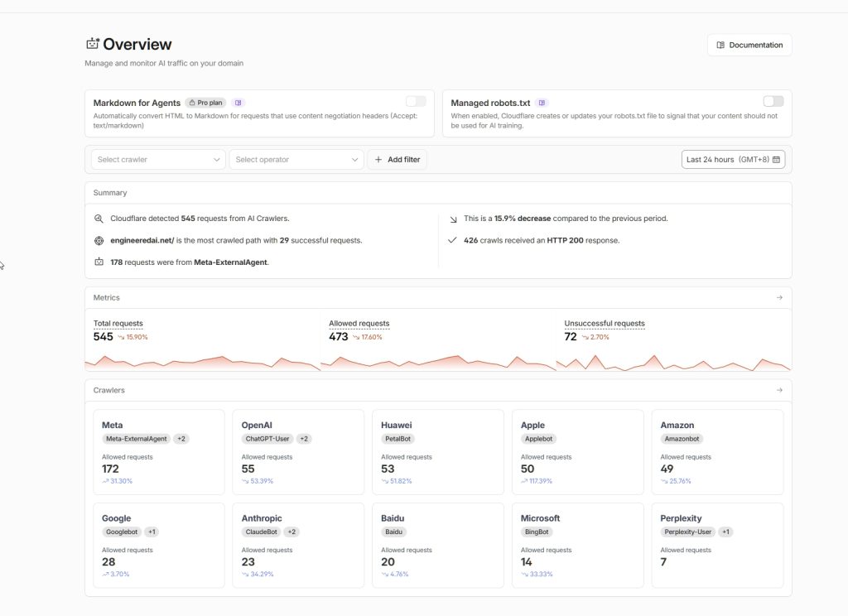Open the Google crawler card

[x=159, y=545]
